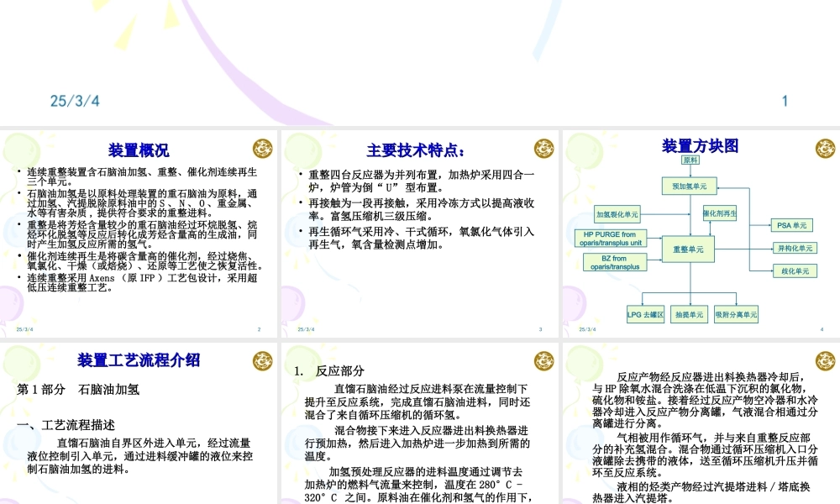Select the 装置概况 slide thumbnail
This screenshot has width=840, height=504.
139,234
